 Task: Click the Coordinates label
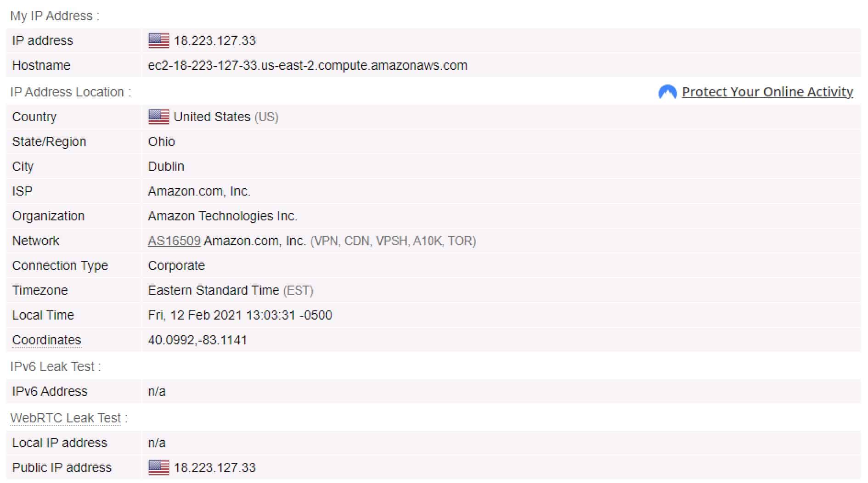click(x=46, y=340)
